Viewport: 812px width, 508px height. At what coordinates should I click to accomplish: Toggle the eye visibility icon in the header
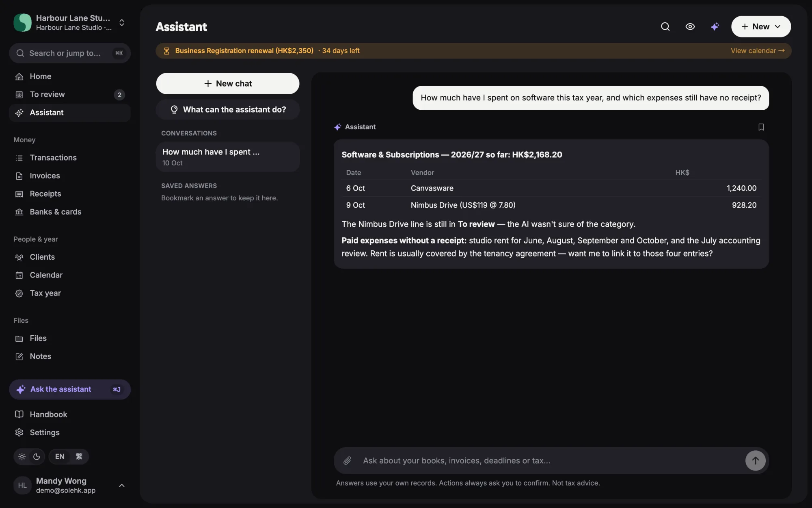pos(690,26)
